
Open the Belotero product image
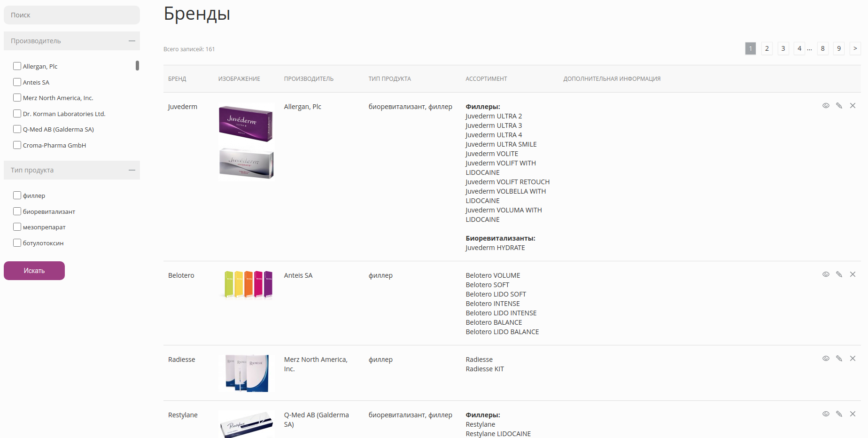[x=247, y=285]
